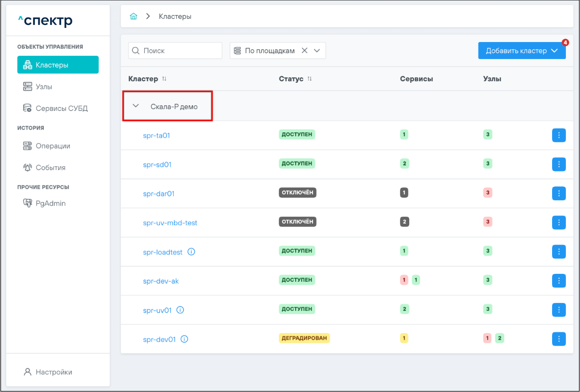Click info icon beside spr-uv01
The image size is (580, 392).
180,310
